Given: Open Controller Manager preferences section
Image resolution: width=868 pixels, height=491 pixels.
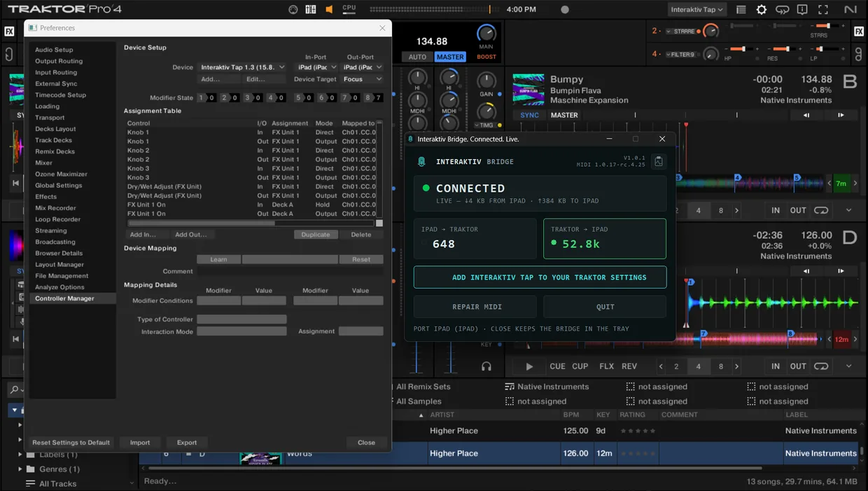Looking at the screenshot, I should point(72,298).
